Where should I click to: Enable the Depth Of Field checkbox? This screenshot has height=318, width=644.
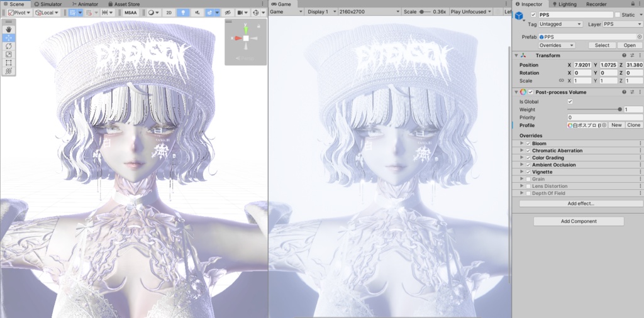[x=528, y=194]
